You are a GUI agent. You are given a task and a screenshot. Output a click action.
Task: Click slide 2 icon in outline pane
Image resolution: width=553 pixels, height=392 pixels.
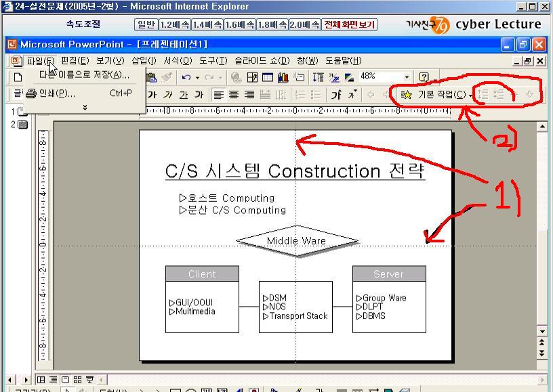(22, 125)
